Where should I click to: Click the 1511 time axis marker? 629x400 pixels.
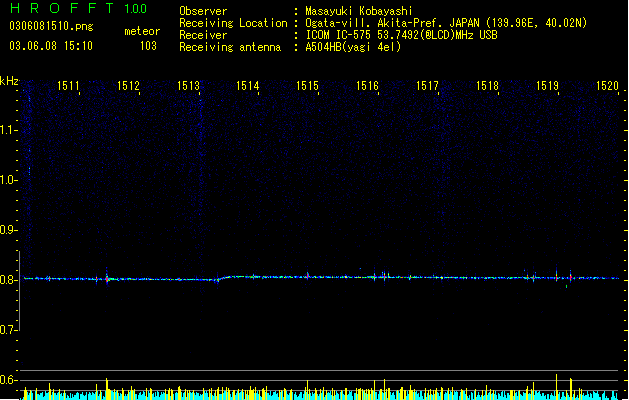[68, 86]
